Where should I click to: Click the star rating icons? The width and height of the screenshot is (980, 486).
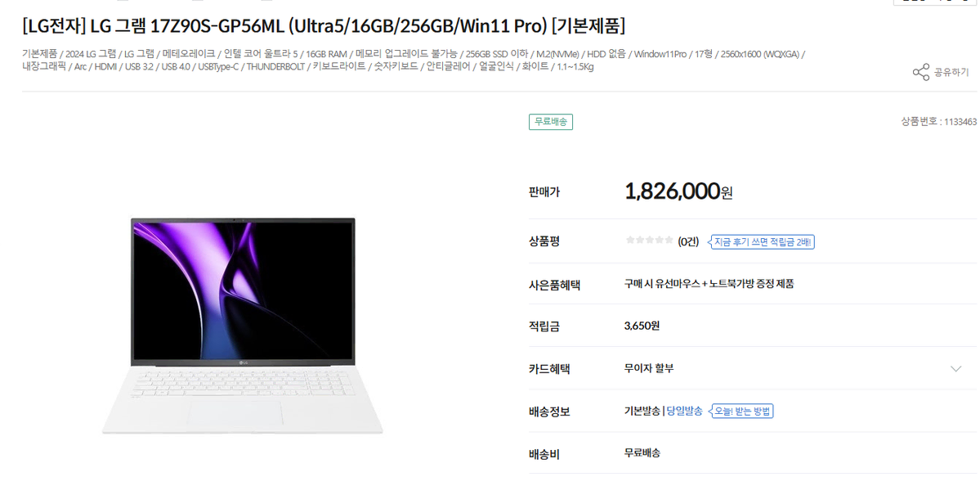tap(649, 241)
